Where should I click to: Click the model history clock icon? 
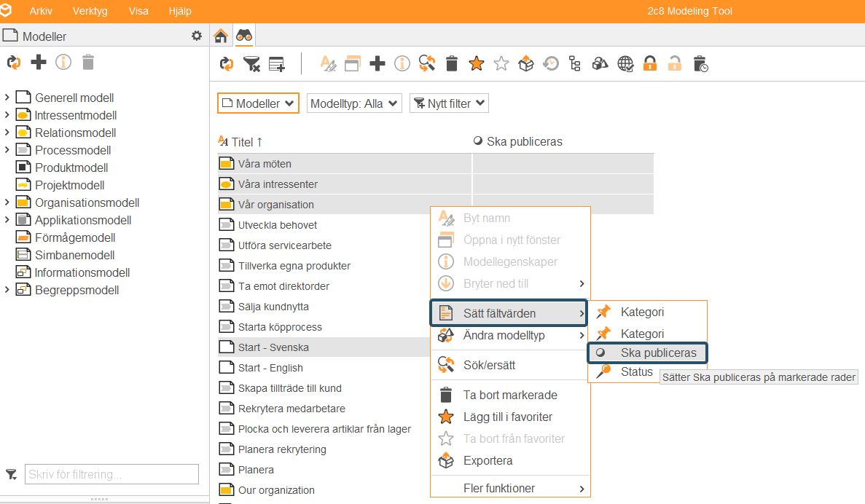pos(551,64)
